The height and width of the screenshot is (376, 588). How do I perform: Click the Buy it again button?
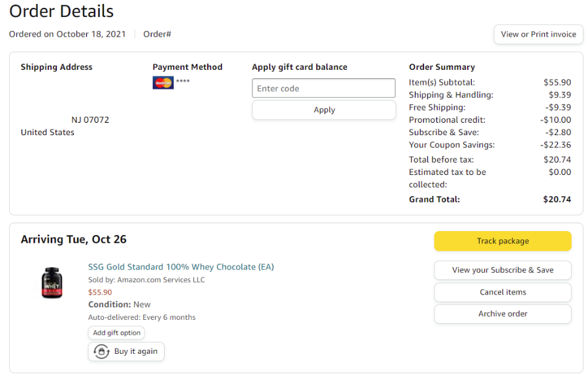tap(126, 352)
